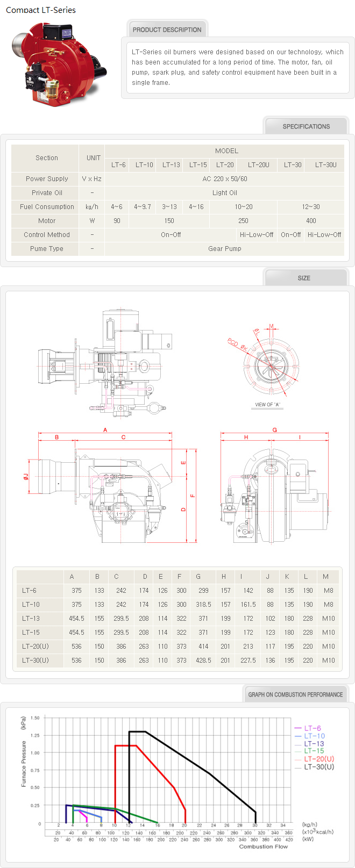Viewport: 355px width, 868px height.
Task: Click the burner side-view technical drawing
Action: click(x=105, y=363)
